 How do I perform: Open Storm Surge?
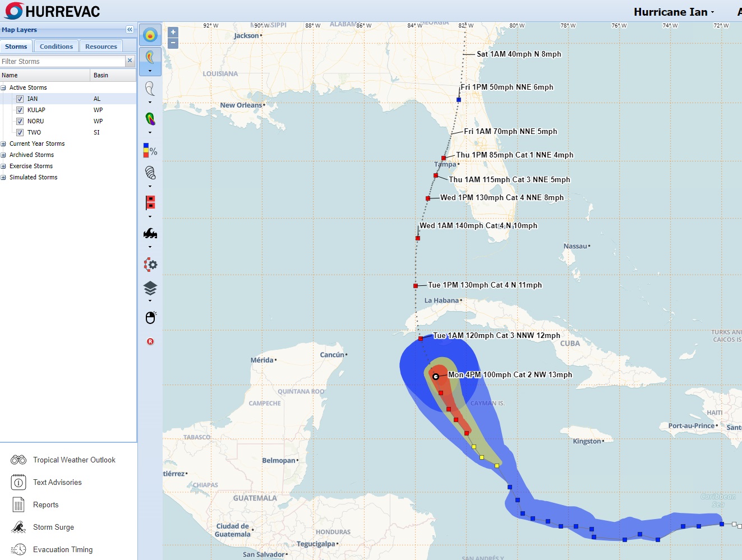[x=53, y=527]
